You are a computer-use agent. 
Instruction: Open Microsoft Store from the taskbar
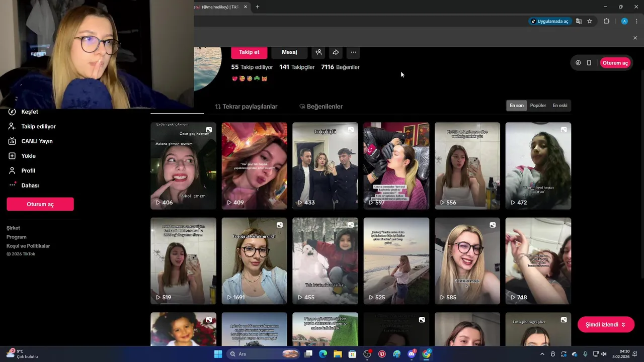pos(352,354)
